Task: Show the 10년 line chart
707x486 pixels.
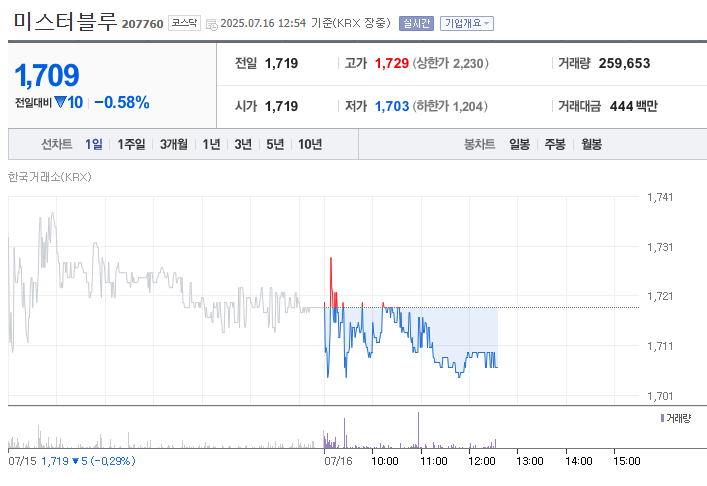Action: pyautogui.click(x=310, y=144)
